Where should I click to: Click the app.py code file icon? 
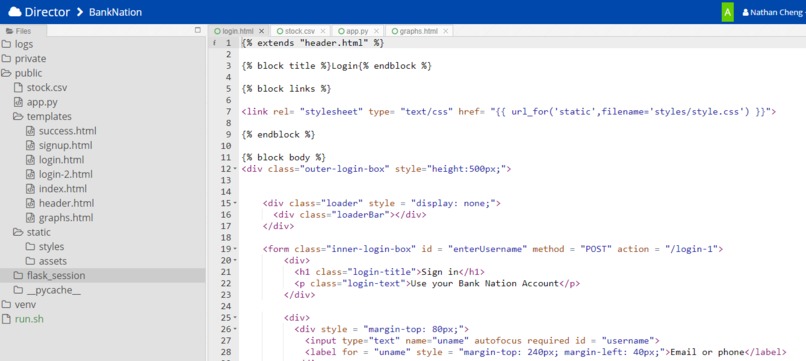(x=19, y=102)
